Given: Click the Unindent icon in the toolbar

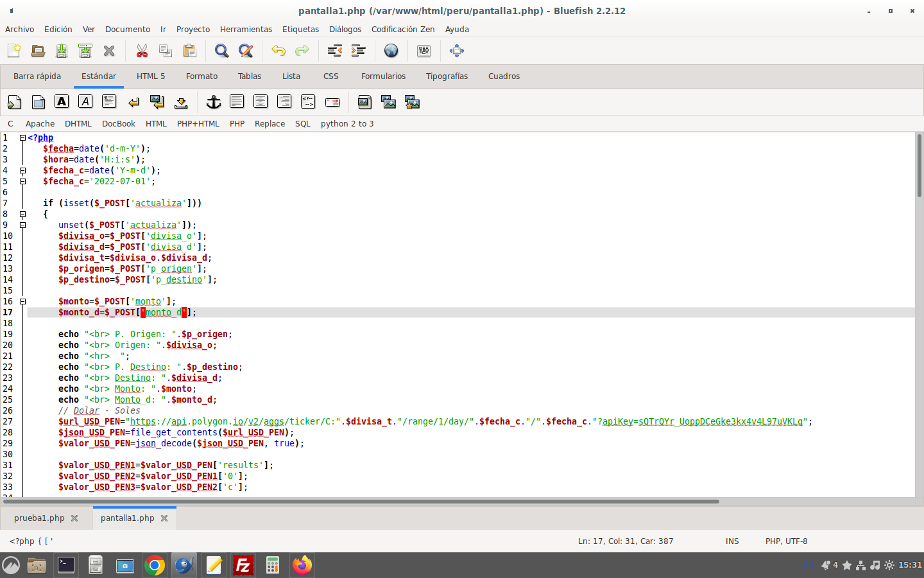Looking at the screenshot, I should pos(334,51).
